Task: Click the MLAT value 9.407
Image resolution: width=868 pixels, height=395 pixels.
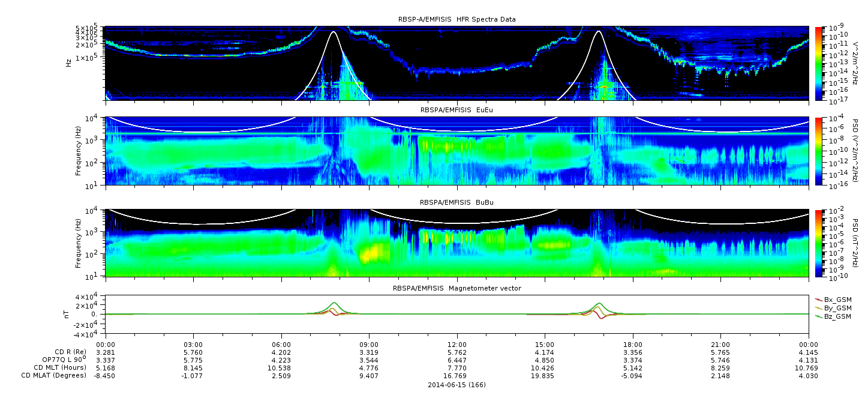Action: [369, 376]
